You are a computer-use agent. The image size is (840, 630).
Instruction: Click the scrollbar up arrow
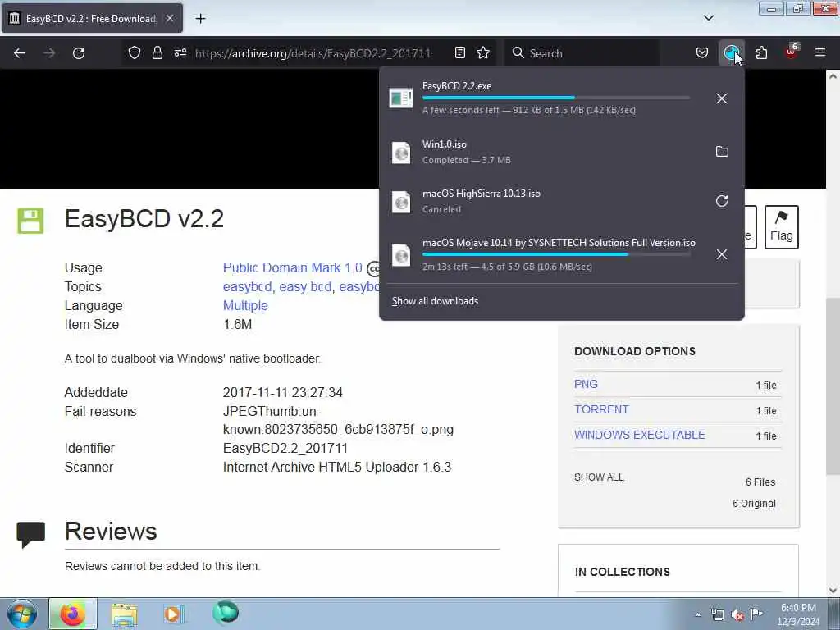click(833, 76)
